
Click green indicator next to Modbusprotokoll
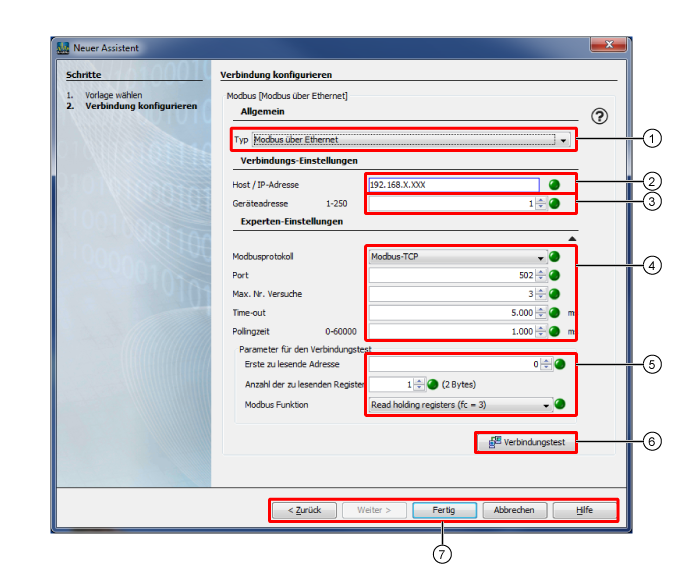tap(554, 256)
